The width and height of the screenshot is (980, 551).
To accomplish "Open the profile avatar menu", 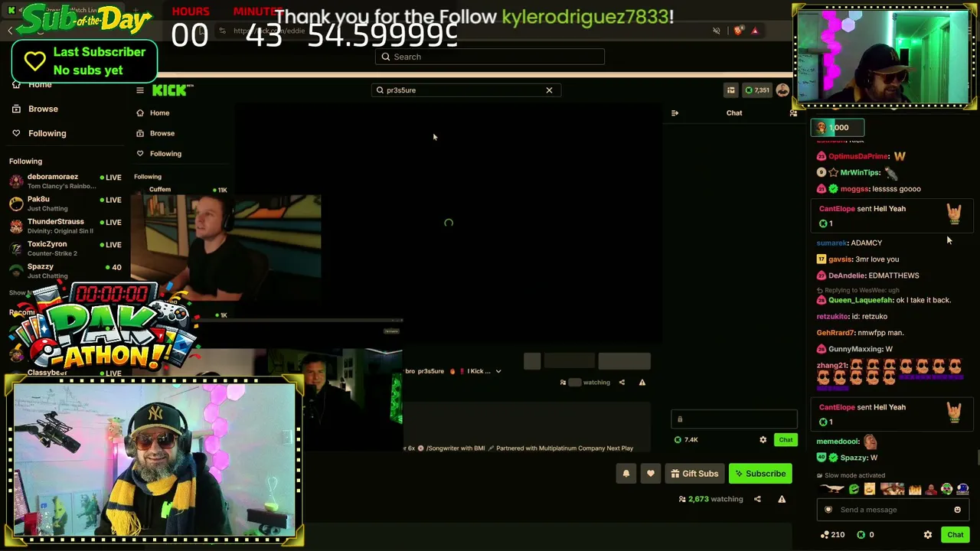I will pos(782,90).
